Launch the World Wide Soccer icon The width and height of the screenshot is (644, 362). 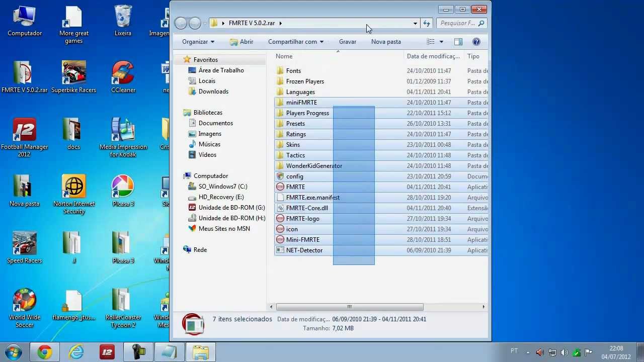pos(24,308)
